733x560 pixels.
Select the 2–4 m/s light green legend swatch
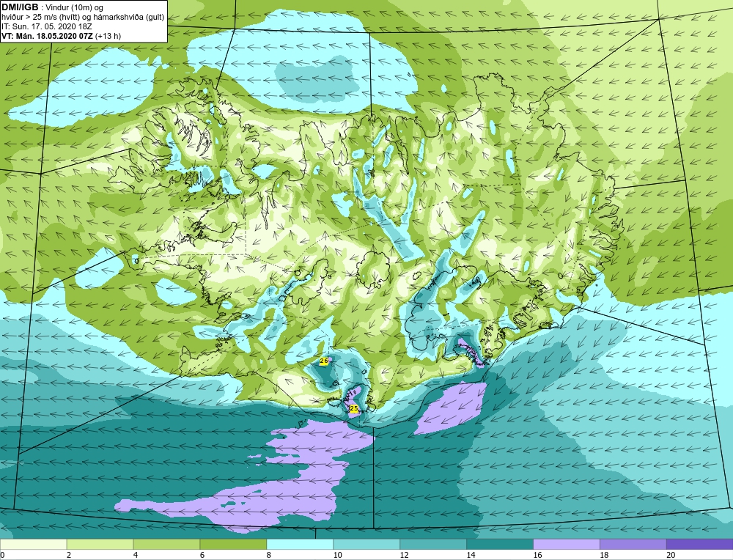pos(100,544)
